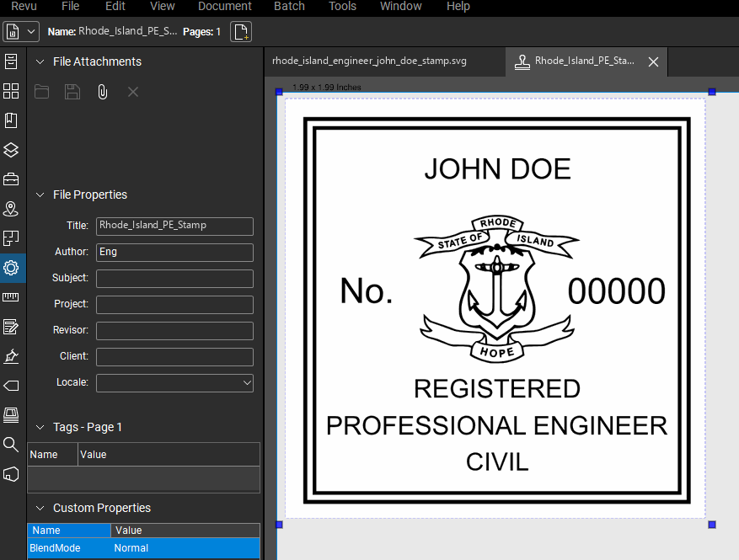Viewport: 739px width, 560px height.
Task: Click the open attachment folder icon
Action: (x=42, y=92)
